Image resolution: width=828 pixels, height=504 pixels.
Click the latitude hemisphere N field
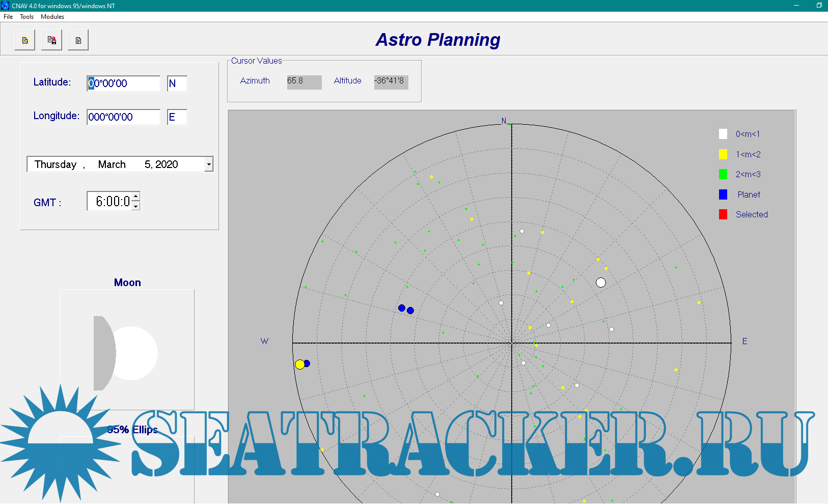(177, 83)
